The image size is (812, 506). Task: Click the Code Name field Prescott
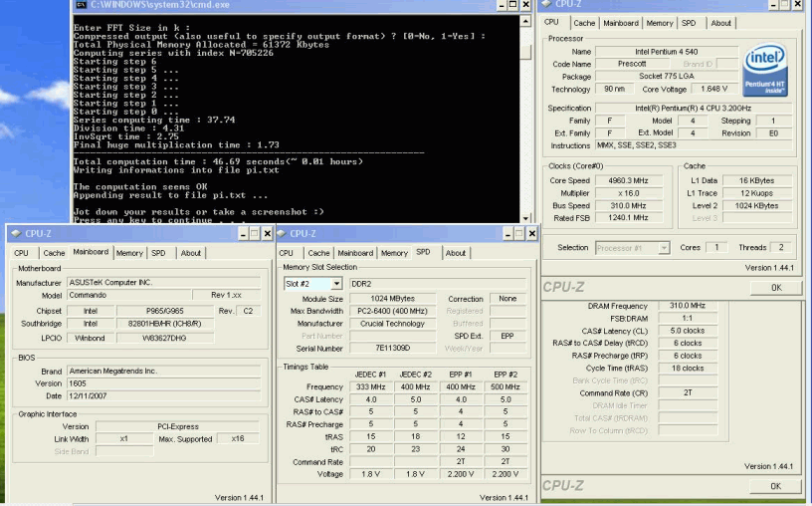[632, 64]
